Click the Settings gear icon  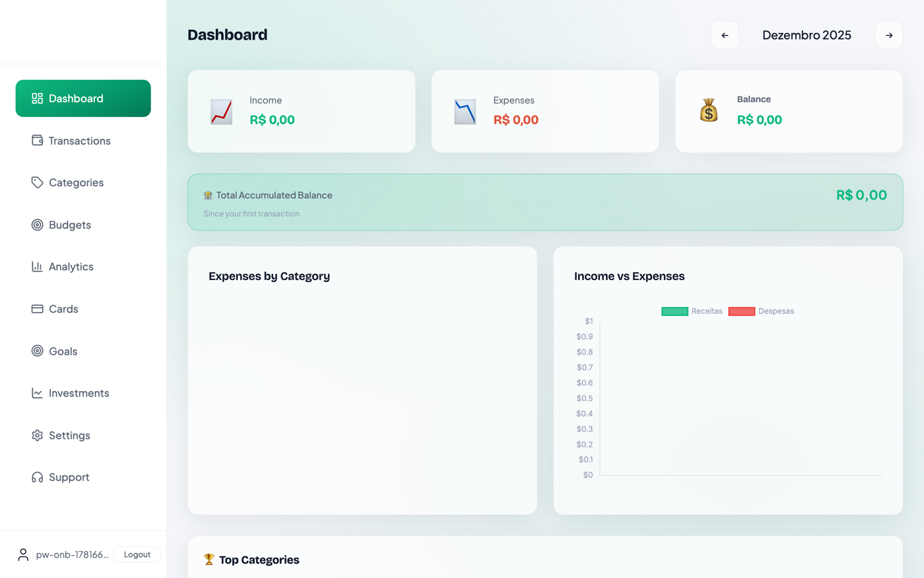(x=37, y=435)
